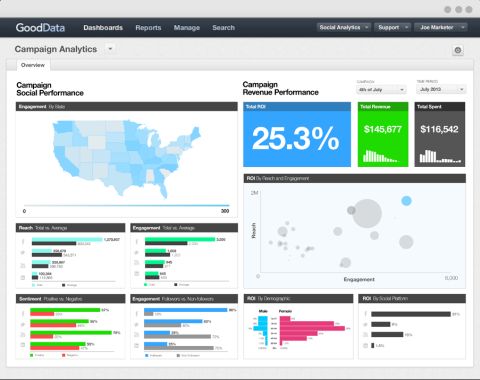Open the Support dropdown menu
Viewport: 480px width, 380px height.
[392, 27]
